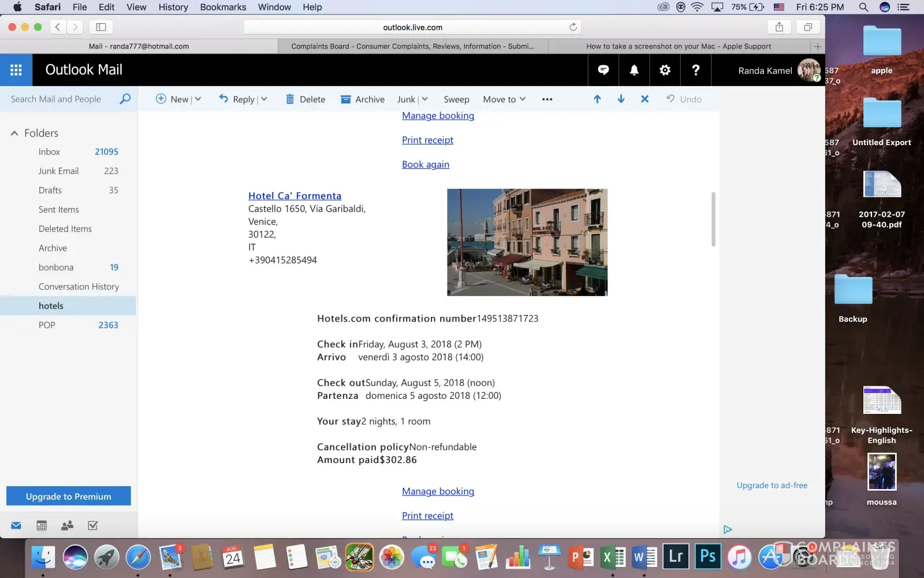Open the Hotel Ca' Formenta link
924x578 pixels.
[x=295, y=196]
